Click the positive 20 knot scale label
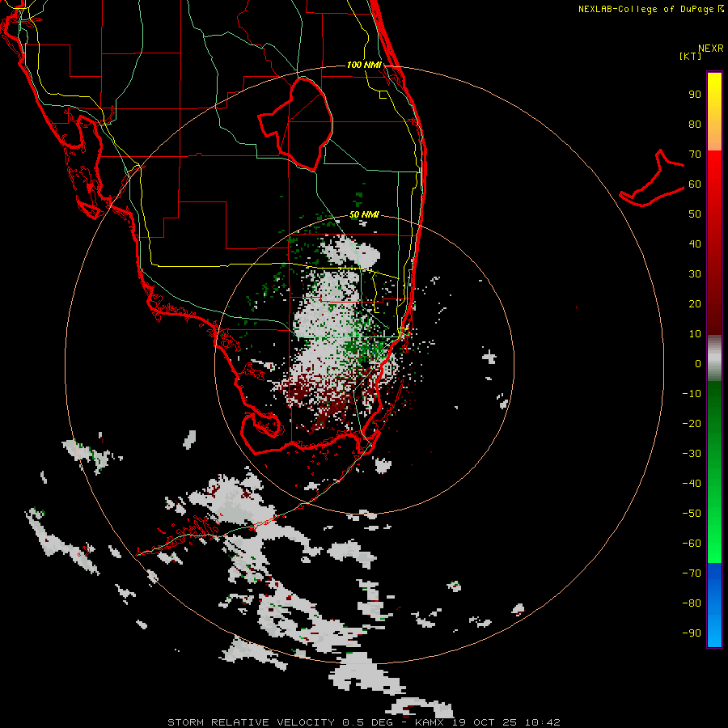The height and width of the screenshot is (728, 728). [695, 303]
